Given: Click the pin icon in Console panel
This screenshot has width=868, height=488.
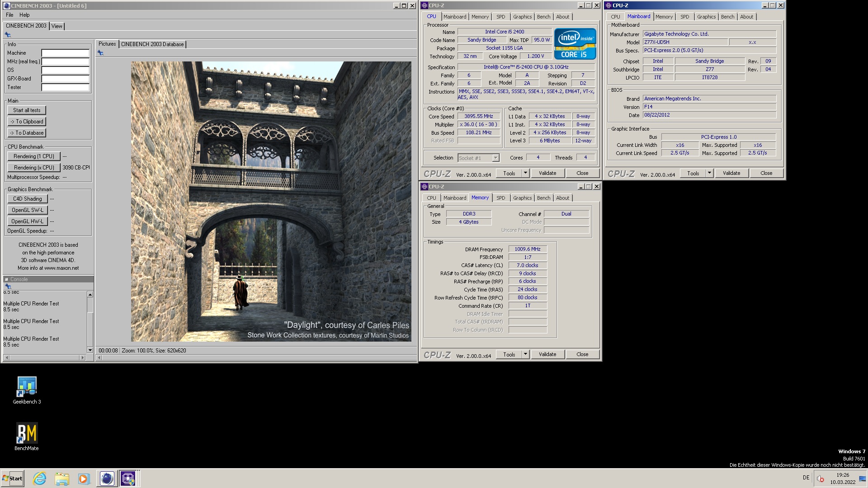Looking at the screenshot, I should 8,286.
